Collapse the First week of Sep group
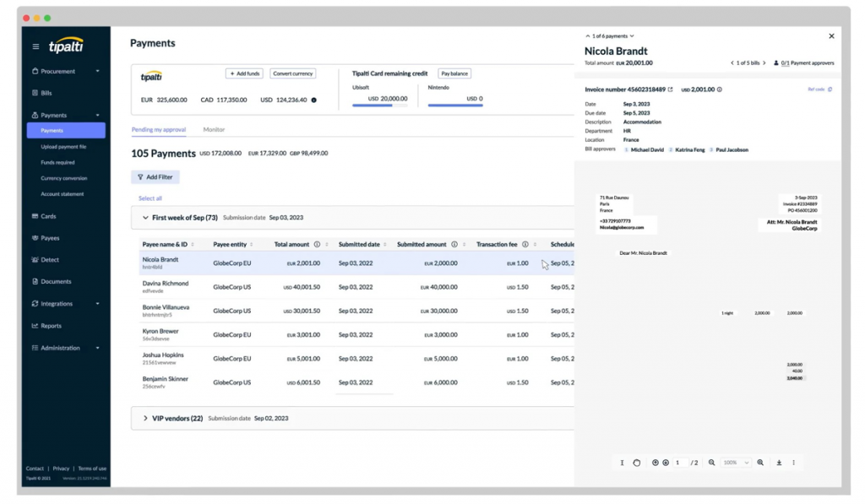 (x=145, y=218)
